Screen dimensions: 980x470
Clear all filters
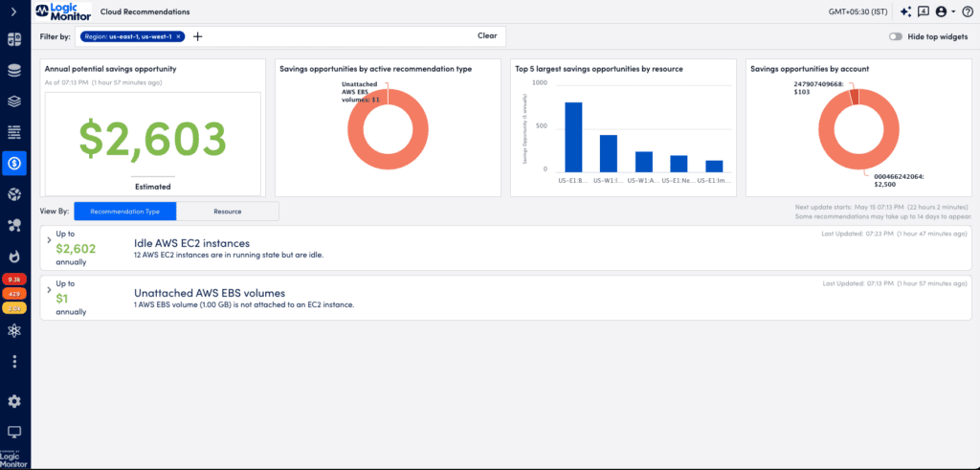coord(487,35)
